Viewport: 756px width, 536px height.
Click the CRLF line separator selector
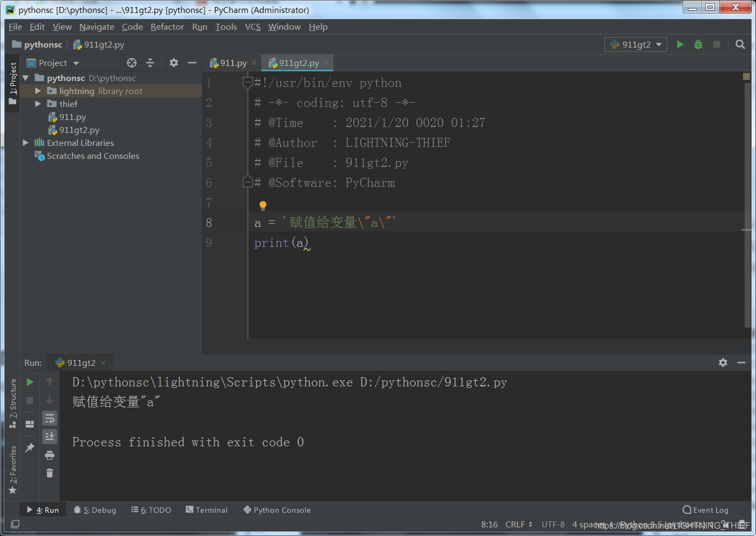pos(519,524)
